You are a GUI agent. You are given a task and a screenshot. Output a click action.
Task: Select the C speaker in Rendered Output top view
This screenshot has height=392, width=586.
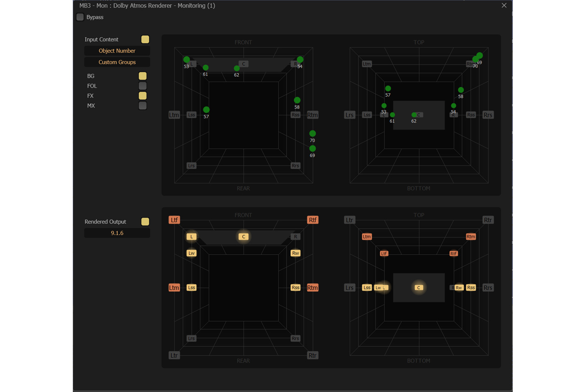pyautogui.click(x=418, y=288)
